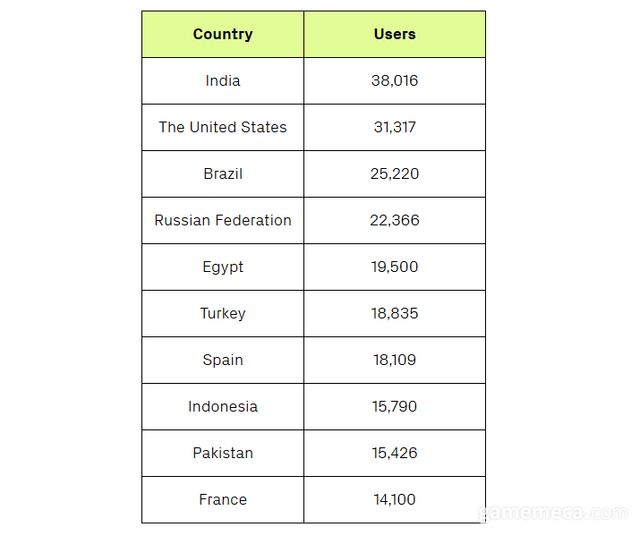Click the 18,109 users value
This screenshot has height=534, width=640.
click(394, 360)
